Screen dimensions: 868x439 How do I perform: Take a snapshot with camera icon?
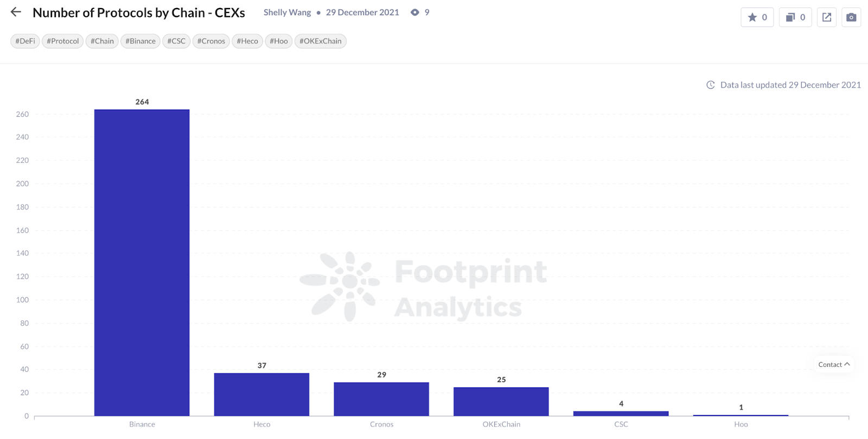click(x=851, y=17)
